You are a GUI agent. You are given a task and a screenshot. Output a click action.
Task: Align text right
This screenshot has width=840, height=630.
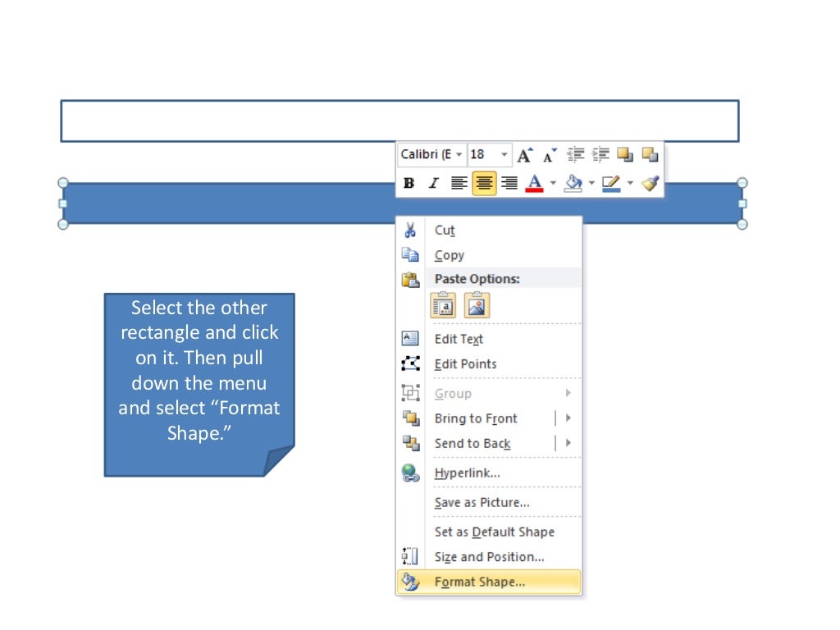pyautogui.click(x=509, y=183)
